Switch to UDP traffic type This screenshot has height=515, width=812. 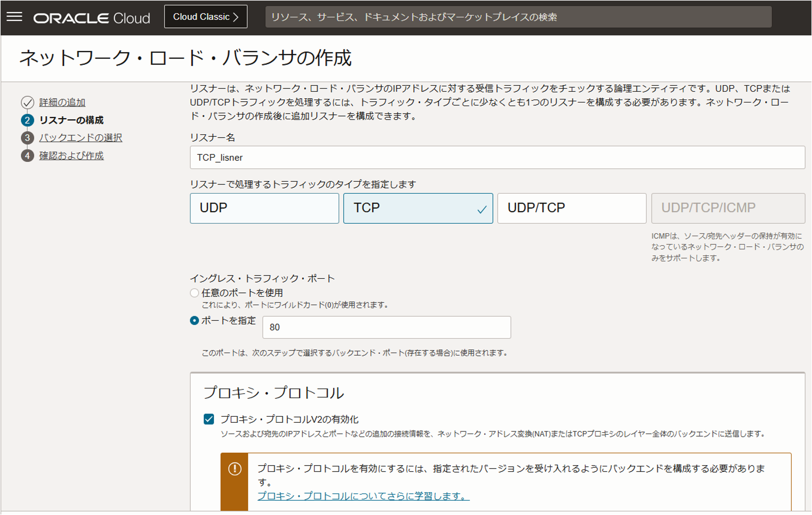[264, 208]
